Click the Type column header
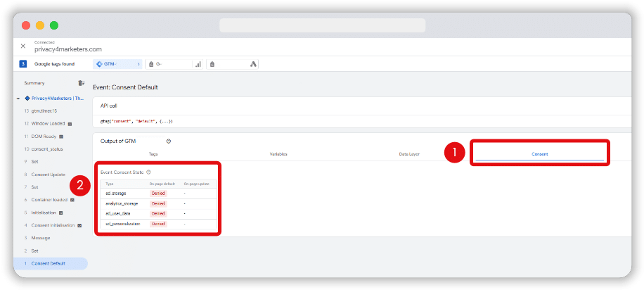 pyautogui.click(x=109, y=184)
